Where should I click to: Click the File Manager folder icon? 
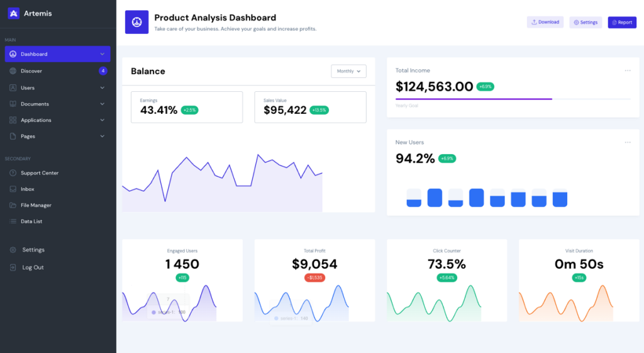13,205
